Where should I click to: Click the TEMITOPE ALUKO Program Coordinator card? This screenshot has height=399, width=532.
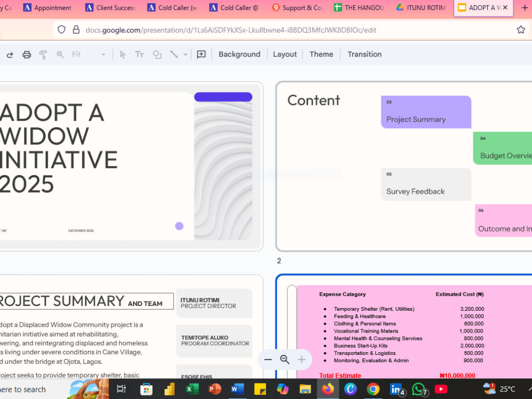(214, 340)
